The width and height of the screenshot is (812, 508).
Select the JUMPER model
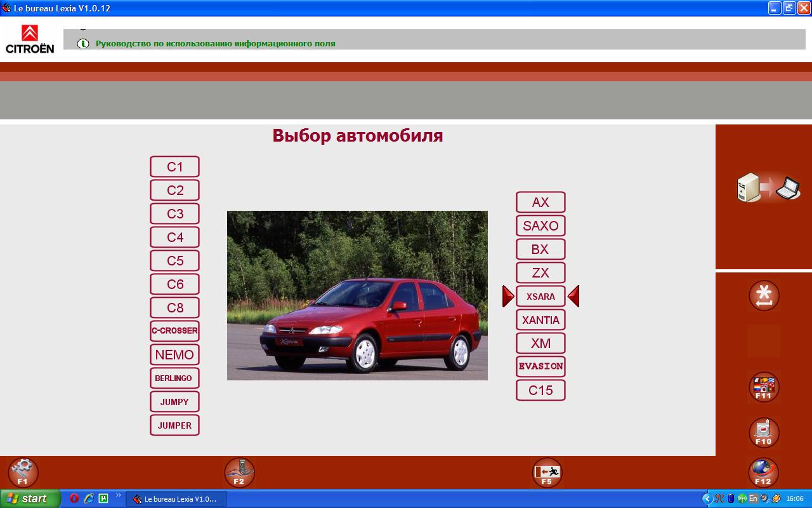(x=174, y=425)
